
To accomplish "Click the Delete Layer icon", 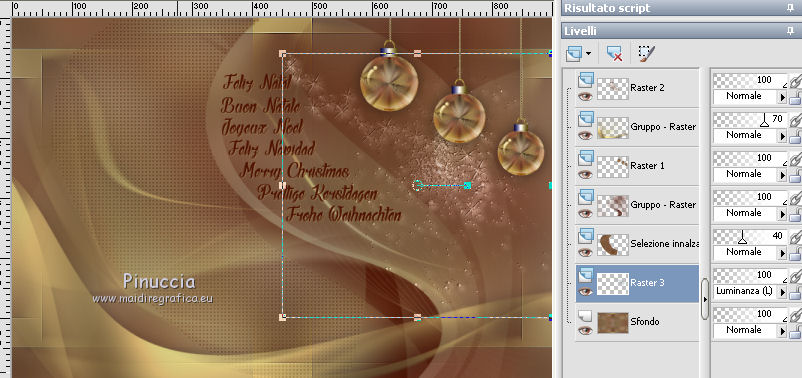I will pos(613,53).
